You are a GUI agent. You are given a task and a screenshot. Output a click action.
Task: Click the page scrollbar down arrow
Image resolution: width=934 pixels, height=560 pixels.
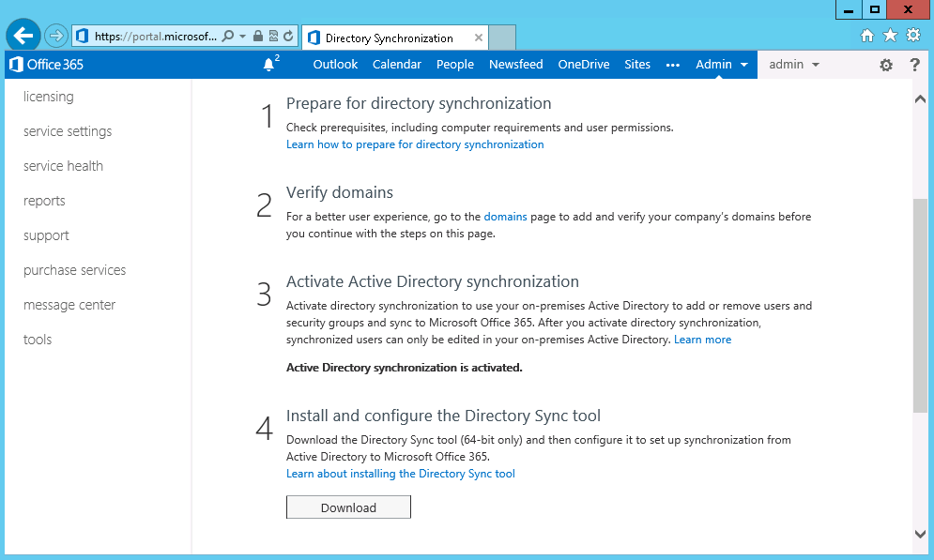tap(920, 535)
